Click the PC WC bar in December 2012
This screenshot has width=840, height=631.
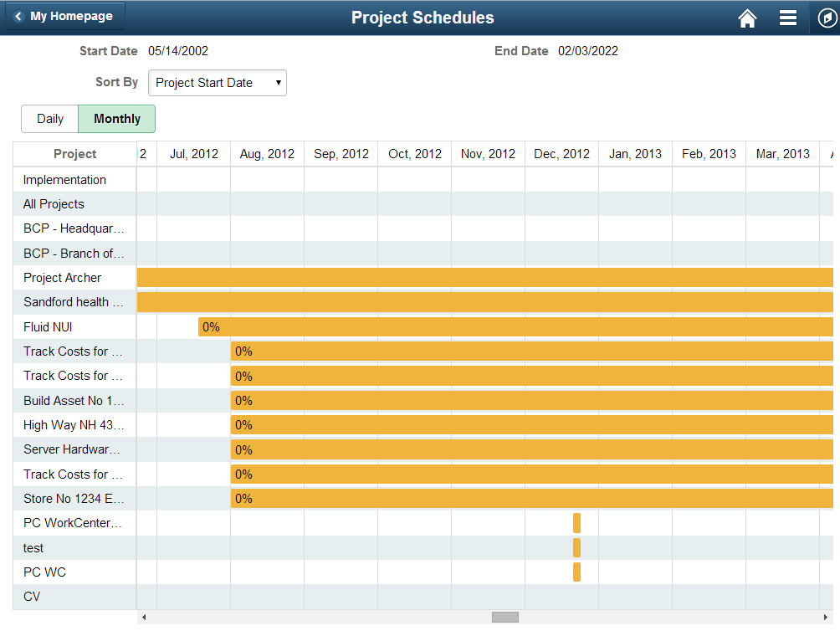coord(576,572)
